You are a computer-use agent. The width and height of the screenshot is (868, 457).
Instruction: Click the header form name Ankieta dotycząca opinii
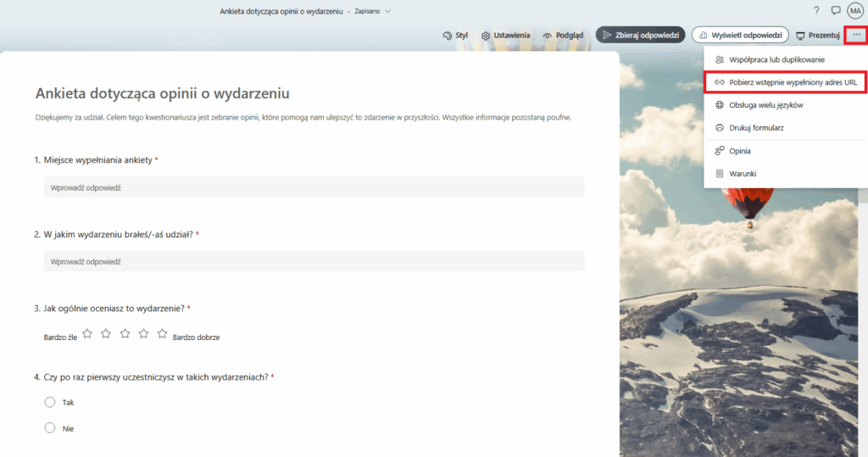[x=281, y=11]
